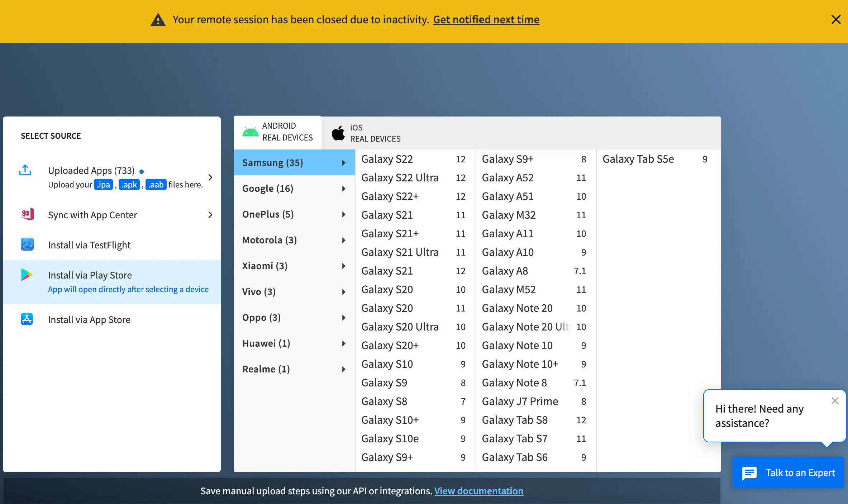Click the upload arrow icon for Uploaded Apps

click(25, 170)
